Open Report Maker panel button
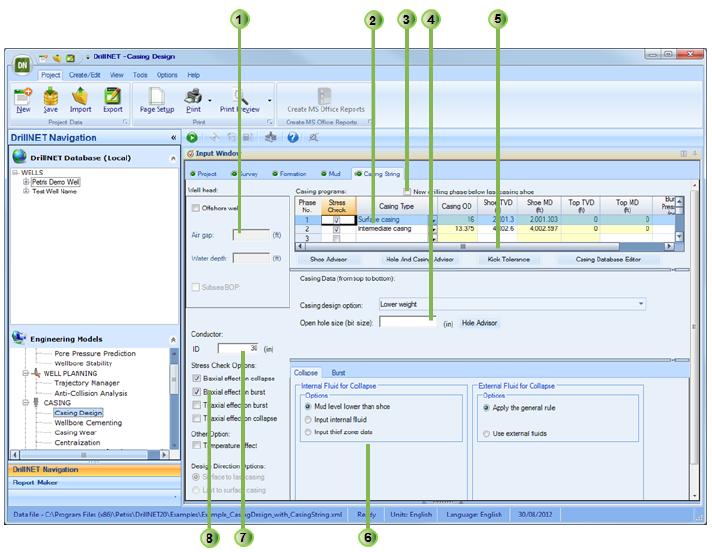712x552 pixels. [x=94, y=483]
